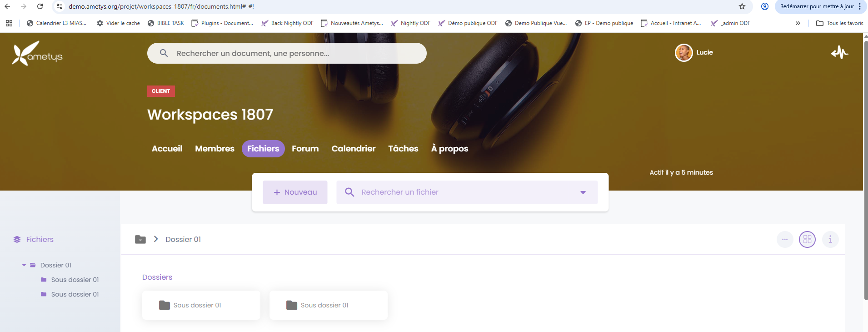Screen dimensions: 868x332
Task: Open the Back Nightly ODF bookmark
Action: (287, 23)
